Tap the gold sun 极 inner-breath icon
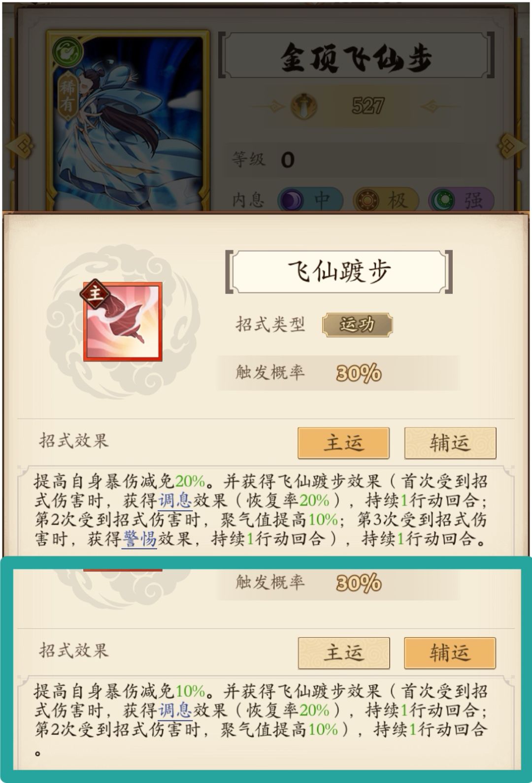Viewport: 532px width, 783px height. click(367, 200)
